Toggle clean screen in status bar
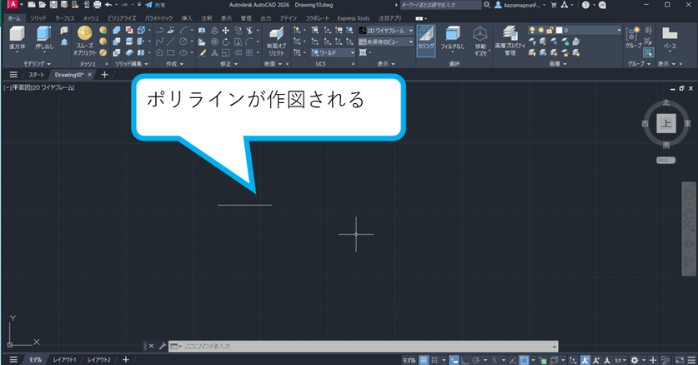Image resolution: width=698 pixels, height=365 pixels. 680,360
